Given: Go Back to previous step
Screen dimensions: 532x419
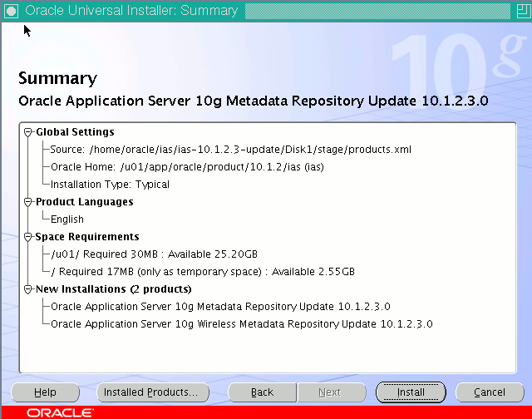Looking at the screenshot, I should [x=263, y=392].
